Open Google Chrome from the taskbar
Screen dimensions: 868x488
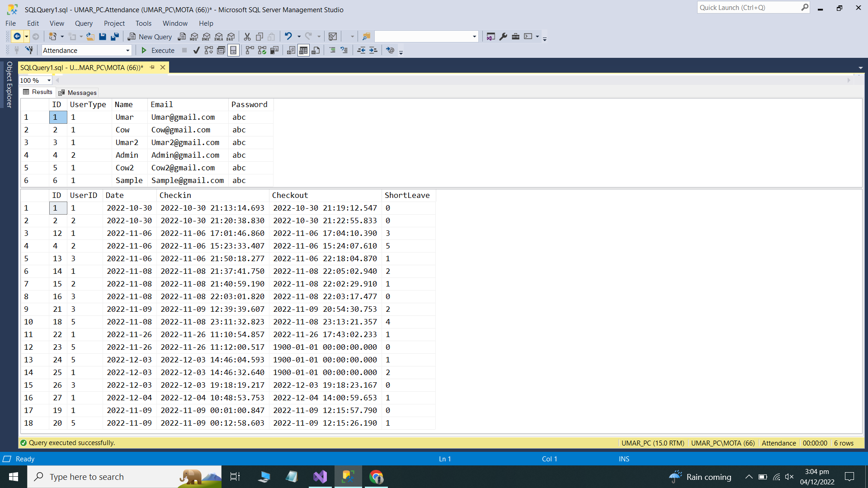[377, 477]
